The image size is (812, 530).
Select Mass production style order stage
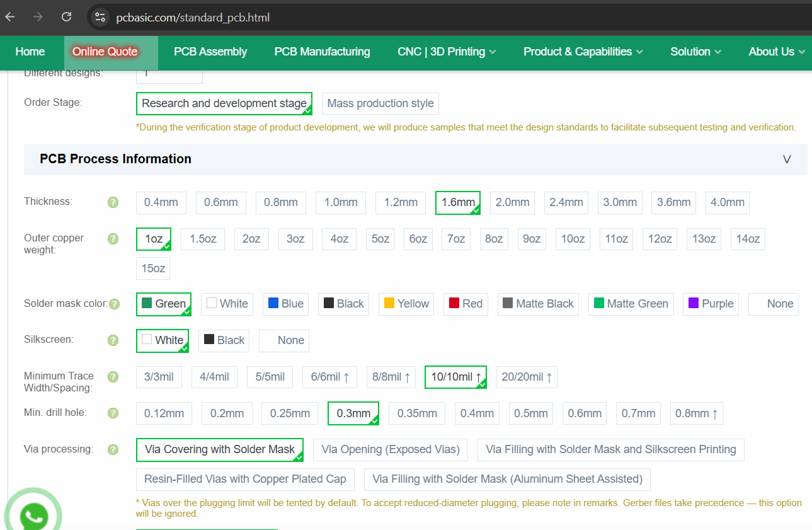pos(380,103)
